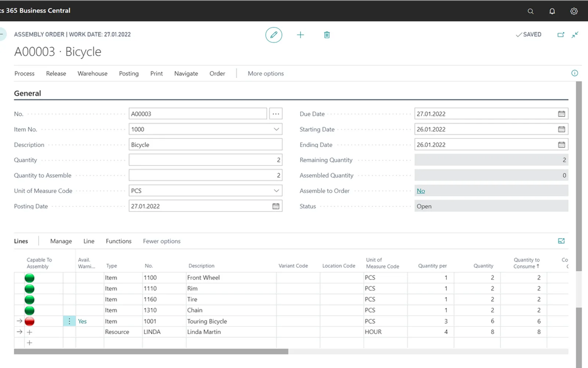Open Due Date calendar picker
The width and height of the screenshot is (588, 368).
tap(562, 114)
